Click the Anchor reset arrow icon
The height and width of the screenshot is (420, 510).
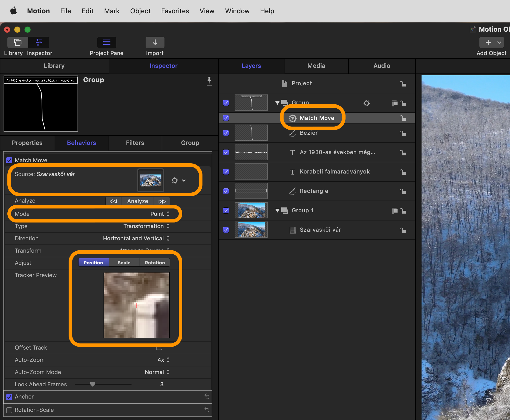click(207, 397)
